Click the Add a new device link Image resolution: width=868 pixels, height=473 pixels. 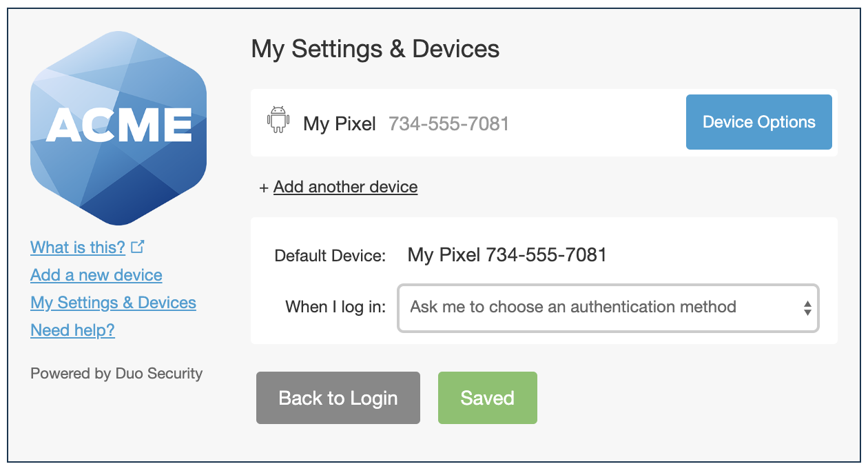click(x=96, y=274)
